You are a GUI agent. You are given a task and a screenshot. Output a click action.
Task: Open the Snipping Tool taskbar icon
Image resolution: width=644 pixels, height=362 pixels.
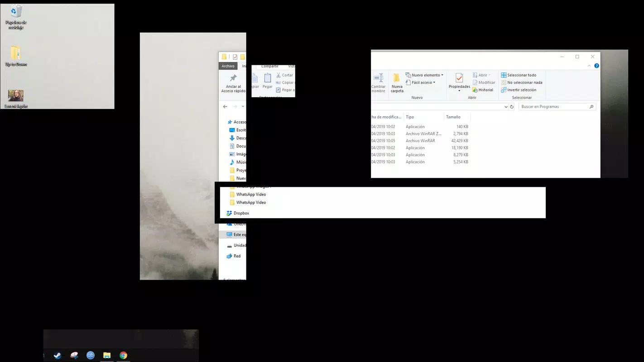[74, 355]
